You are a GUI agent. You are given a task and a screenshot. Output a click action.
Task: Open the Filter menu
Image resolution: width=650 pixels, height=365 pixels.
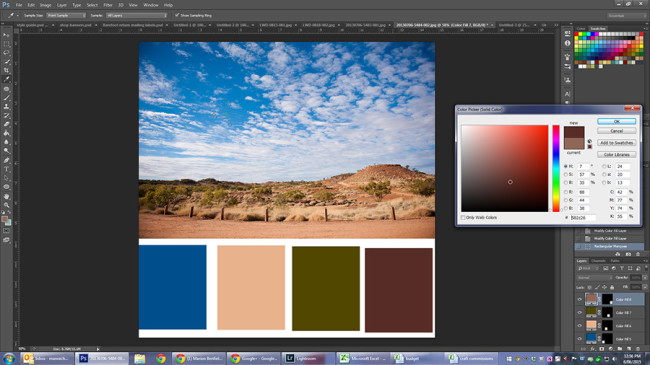(108, 5)
